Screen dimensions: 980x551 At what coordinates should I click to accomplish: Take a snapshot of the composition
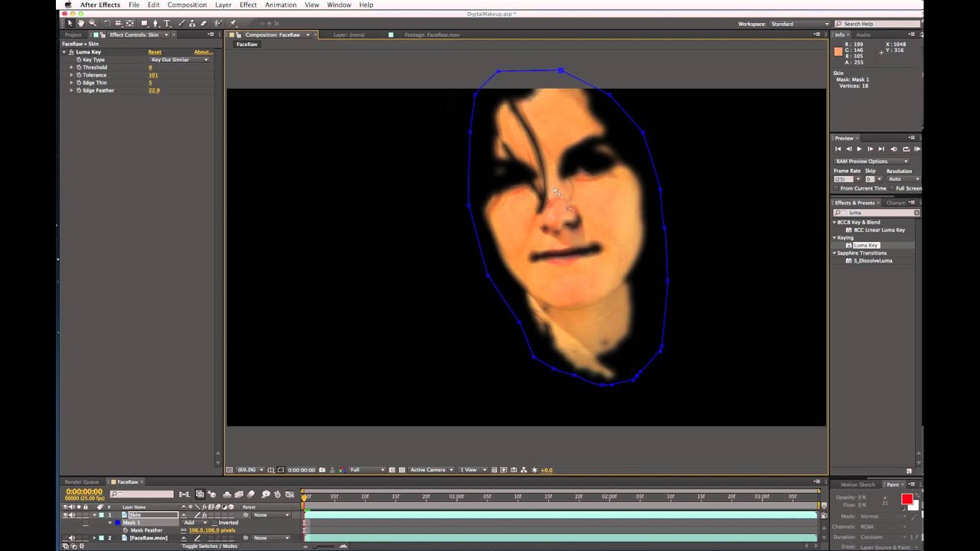tap(322, 470)
